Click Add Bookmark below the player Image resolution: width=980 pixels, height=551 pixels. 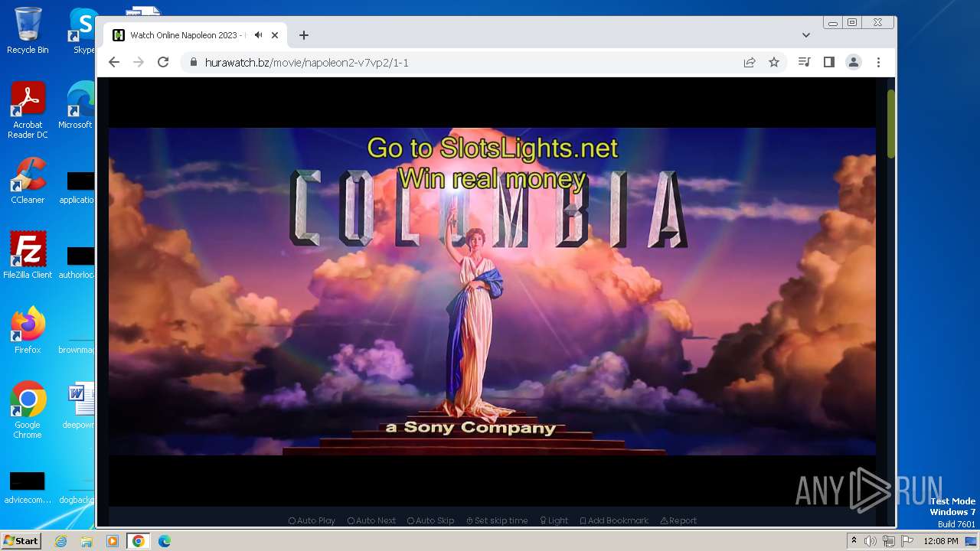pos(614,520)
